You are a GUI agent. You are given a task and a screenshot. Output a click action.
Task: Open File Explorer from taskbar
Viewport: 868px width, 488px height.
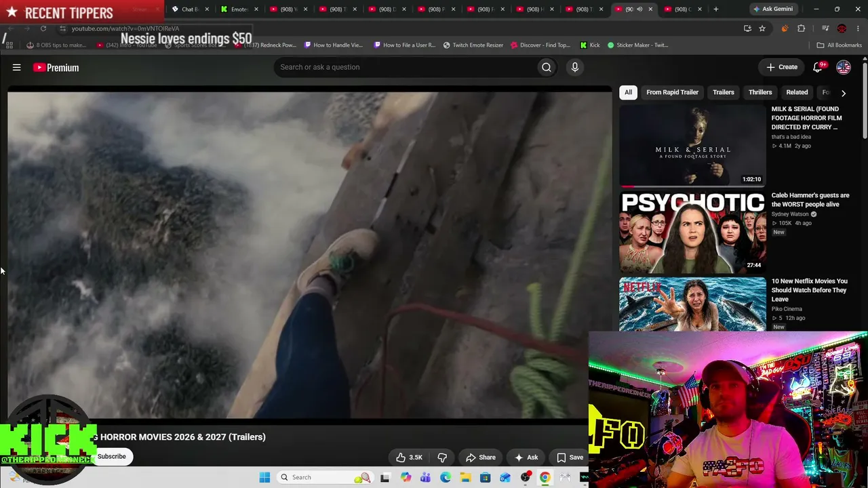[x=465, y=477]
